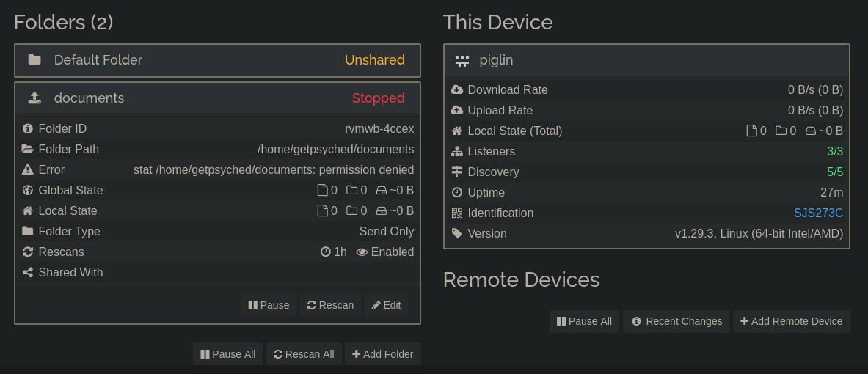Image resolution: width=868 pixels, height=374 pixels.
Task: Click the Shared With share icon
Action: (28, 272)
